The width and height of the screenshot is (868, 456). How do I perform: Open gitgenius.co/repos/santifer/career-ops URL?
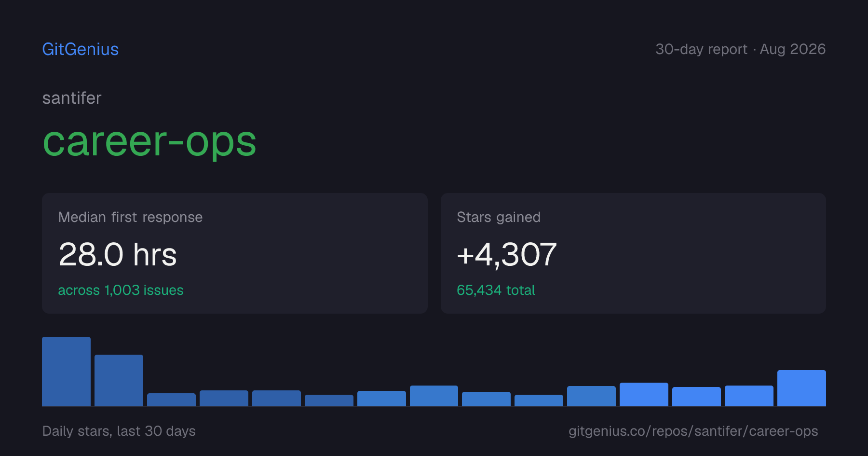(x=693, y=431)
